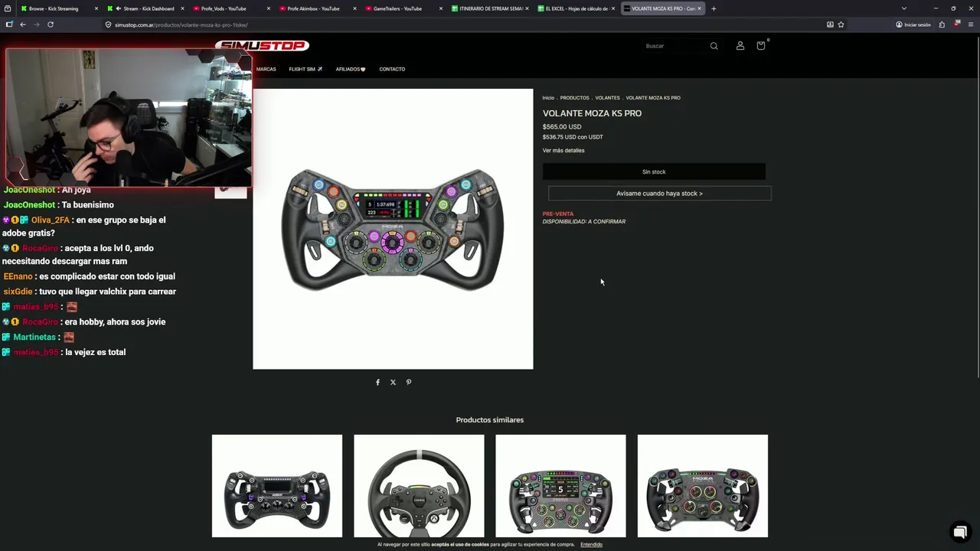Click Entendido on cookie notice
980x551 pixels.
click(x=591, y=545)
